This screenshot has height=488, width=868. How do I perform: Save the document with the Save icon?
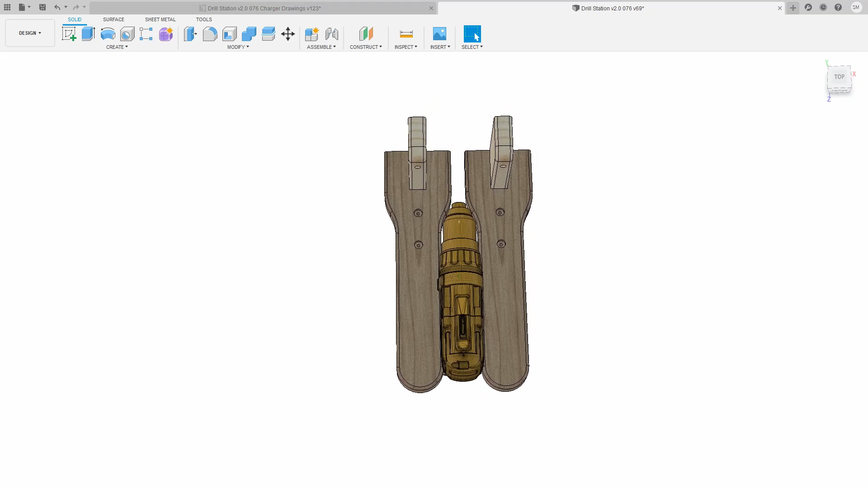pos(42,7)
